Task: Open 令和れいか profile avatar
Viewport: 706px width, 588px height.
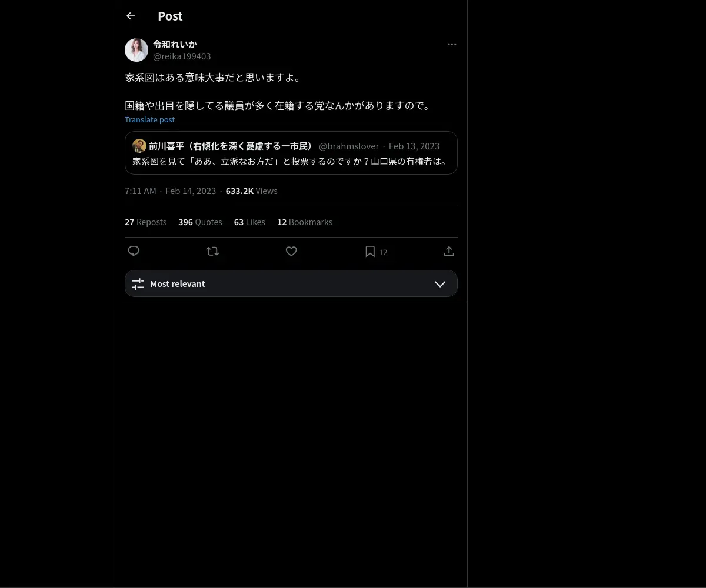Action: [136, 50]
